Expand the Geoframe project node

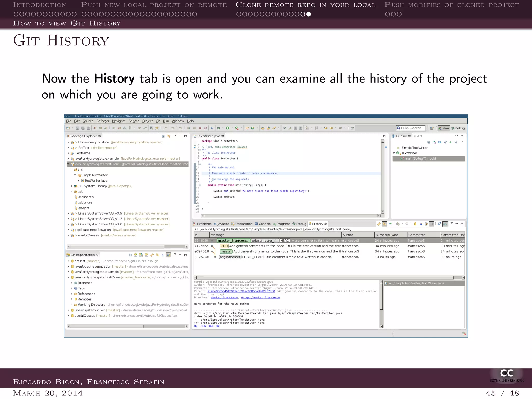coord(68,153)
